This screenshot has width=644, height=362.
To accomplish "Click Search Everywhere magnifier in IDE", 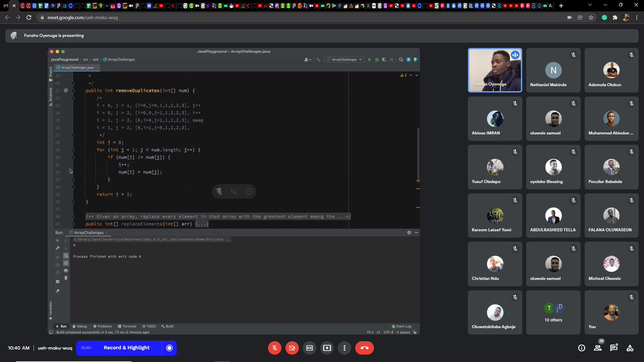I will pos(401,60).
